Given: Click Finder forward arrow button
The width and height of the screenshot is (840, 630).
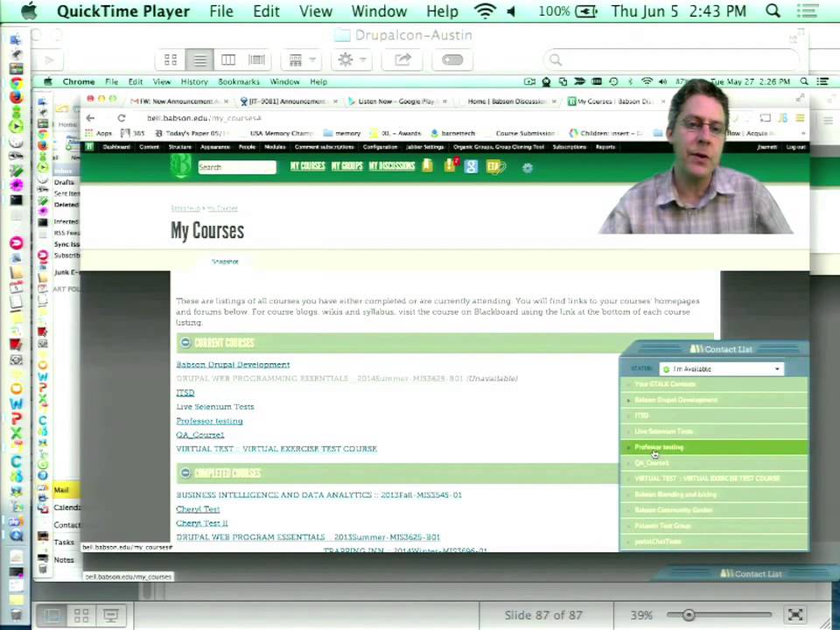Looking at the screenshot, I should [49, 60].
